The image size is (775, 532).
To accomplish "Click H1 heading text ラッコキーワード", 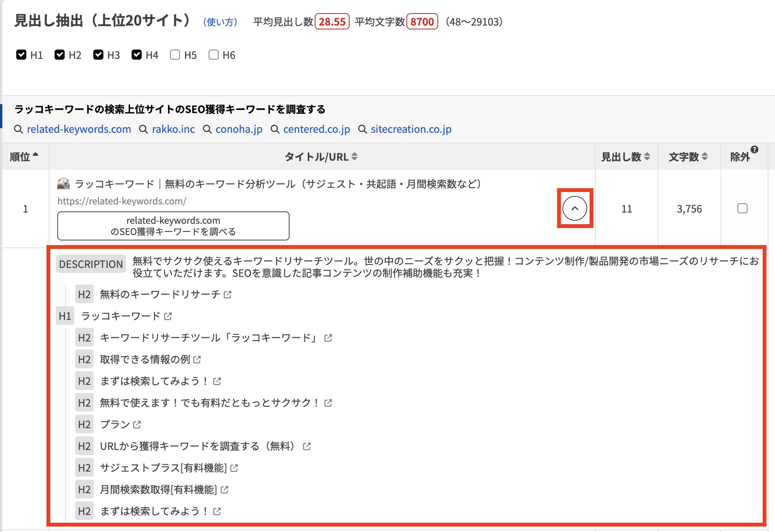I will pyautogui.click(x=120, y=316).
